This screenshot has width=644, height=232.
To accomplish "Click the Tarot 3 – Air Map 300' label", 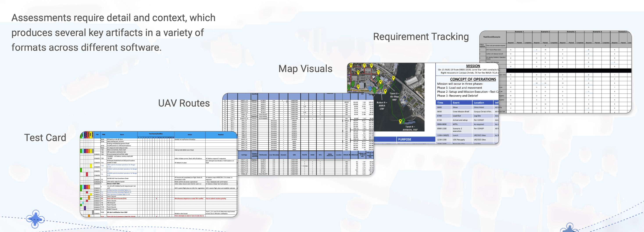I will [x=395, y=96].
